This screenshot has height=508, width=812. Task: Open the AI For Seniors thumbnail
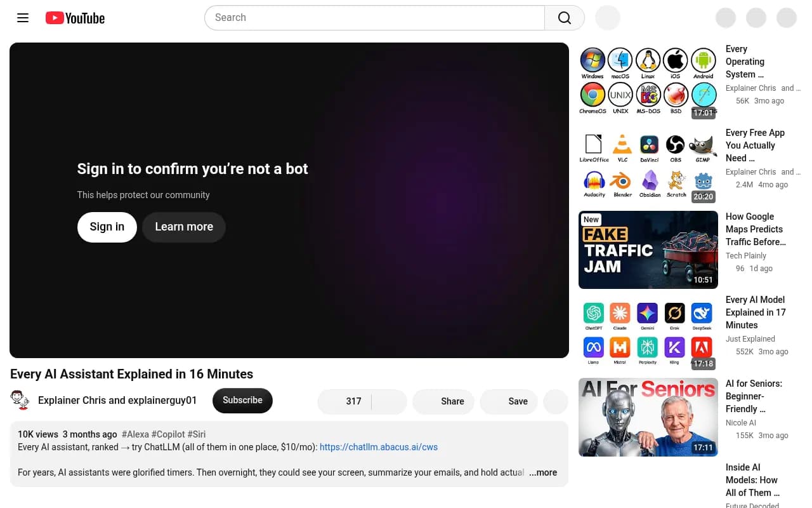tap(648, 417)
